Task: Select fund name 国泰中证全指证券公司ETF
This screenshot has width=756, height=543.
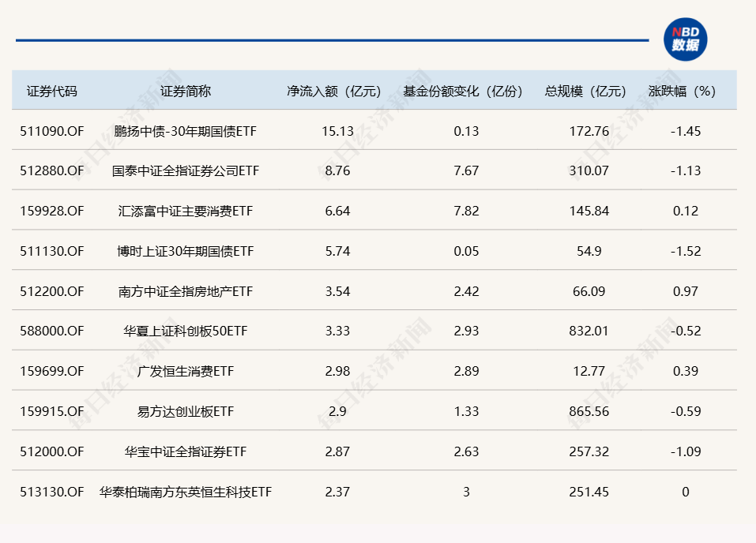Action: pos(186,170)
